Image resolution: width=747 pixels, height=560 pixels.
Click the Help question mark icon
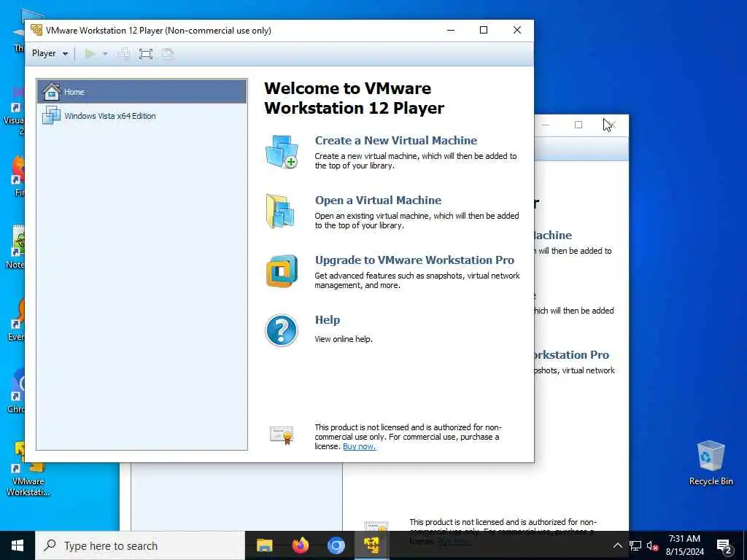[282, 330]
